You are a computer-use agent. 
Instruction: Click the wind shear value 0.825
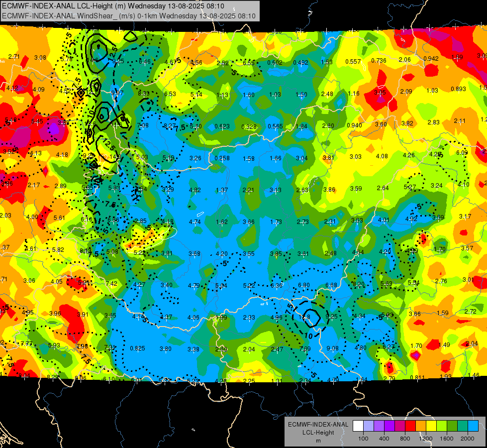point(137,348)
